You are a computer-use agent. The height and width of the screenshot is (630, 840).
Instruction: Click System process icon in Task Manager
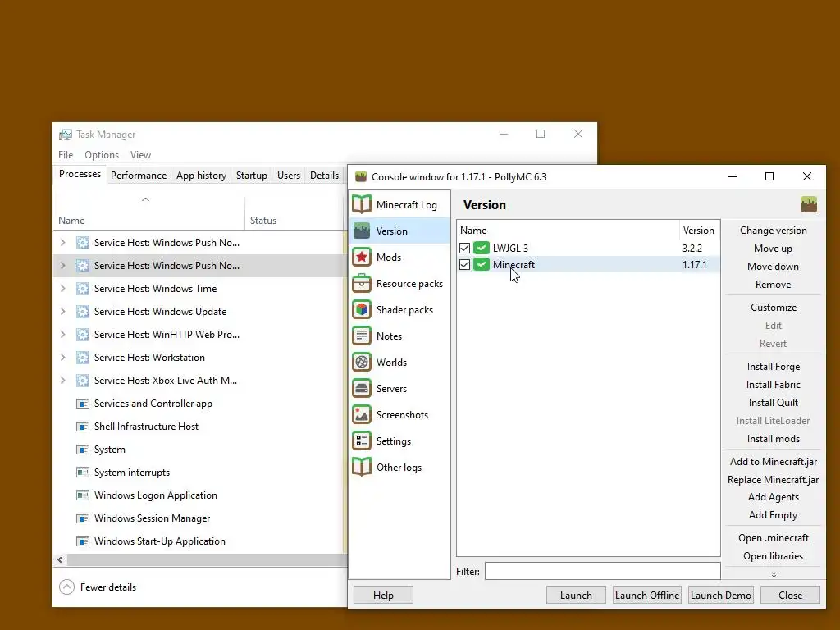[x=83, y=450]
